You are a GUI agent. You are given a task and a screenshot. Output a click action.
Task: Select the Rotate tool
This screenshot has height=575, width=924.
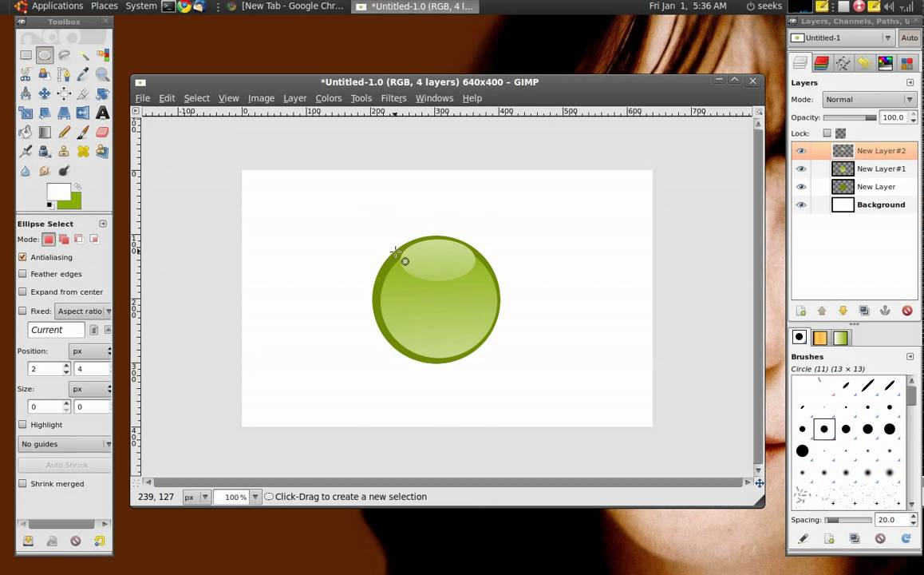pyautogui.click(x=103, y=93)
